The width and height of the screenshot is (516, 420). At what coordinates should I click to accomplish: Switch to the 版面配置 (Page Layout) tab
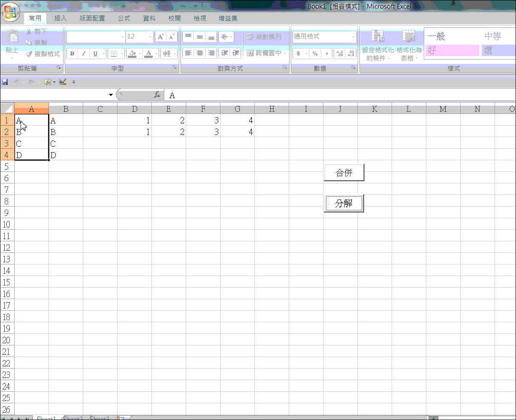(x=92, y=18)
